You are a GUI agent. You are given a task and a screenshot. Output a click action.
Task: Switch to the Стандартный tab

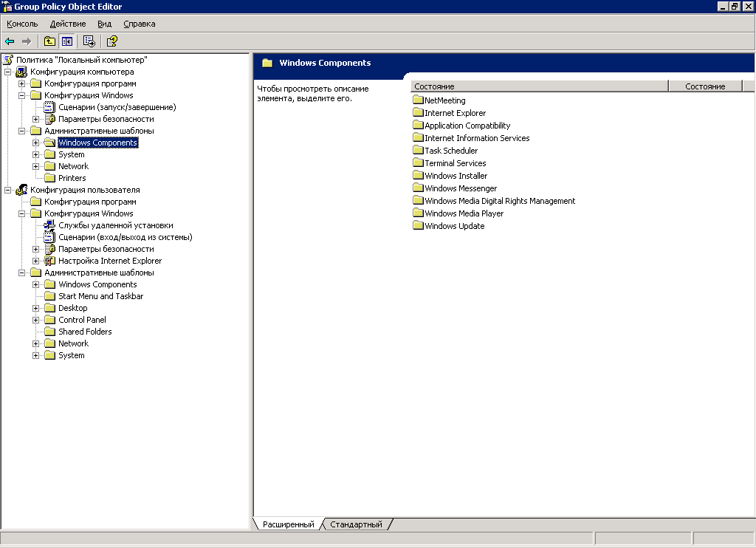click(356, 524)
